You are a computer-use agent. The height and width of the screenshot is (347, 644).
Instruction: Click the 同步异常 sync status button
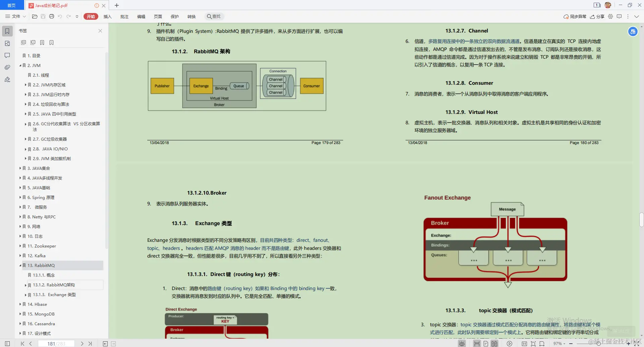575,16
